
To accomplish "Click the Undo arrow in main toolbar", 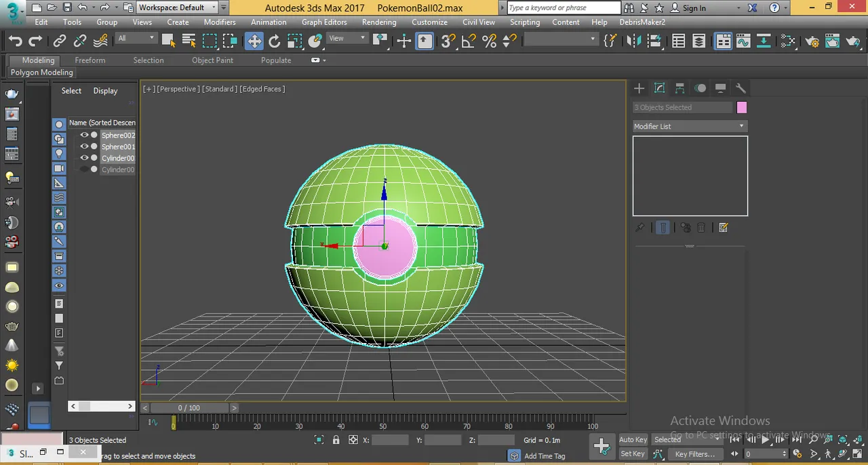I will pos(16,41).
